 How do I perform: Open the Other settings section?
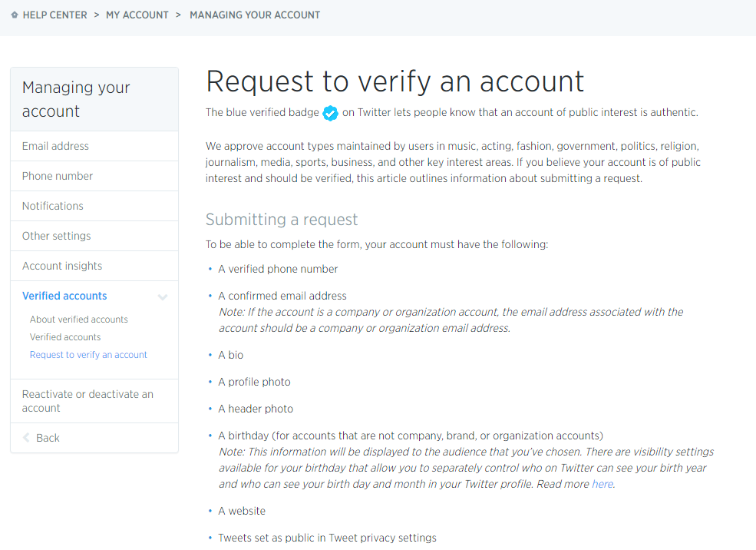click(x=57, y=235)
